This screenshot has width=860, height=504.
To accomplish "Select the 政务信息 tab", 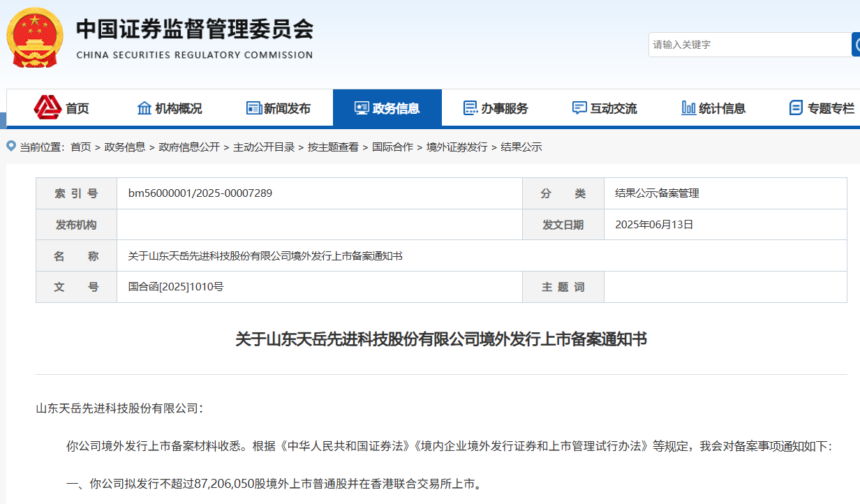I will [387, 108].
